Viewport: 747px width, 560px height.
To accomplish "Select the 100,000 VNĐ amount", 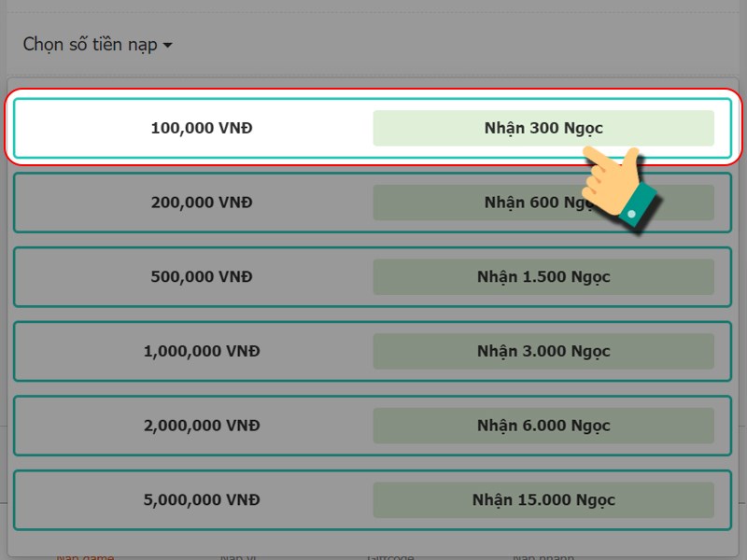I will click(x=202, y=128).
